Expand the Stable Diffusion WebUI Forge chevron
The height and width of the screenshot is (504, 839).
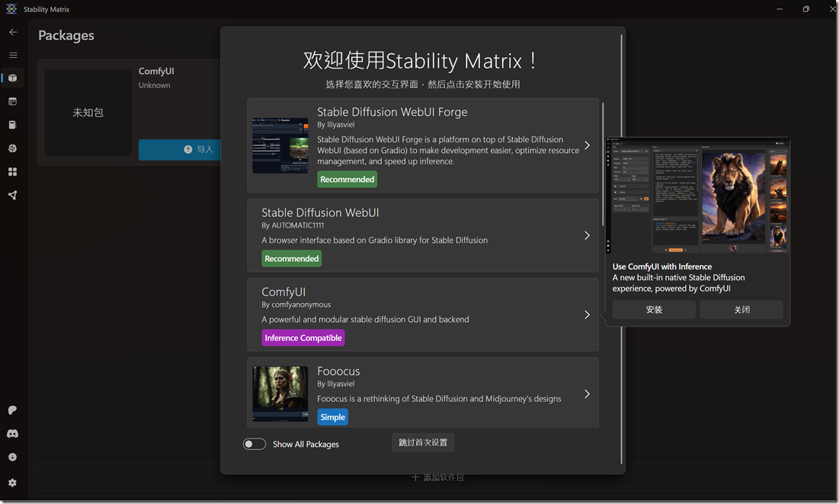[x=587, y=145]
